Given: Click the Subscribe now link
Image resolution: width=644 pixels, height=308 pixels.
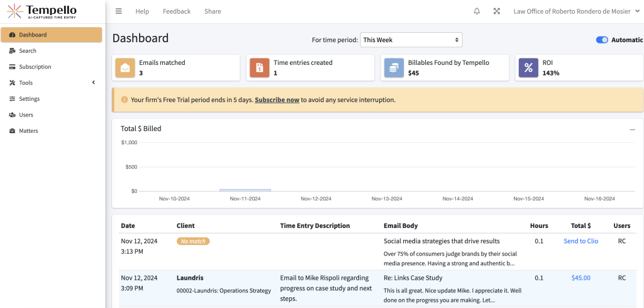Looking at the screenshot, I should tap(277, 100).
